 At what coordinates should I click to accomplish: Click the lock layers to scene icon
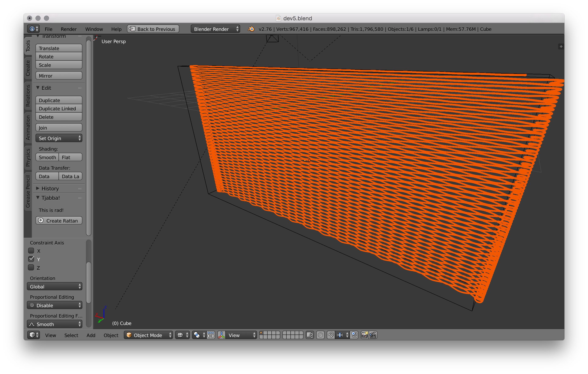(310, 335)
